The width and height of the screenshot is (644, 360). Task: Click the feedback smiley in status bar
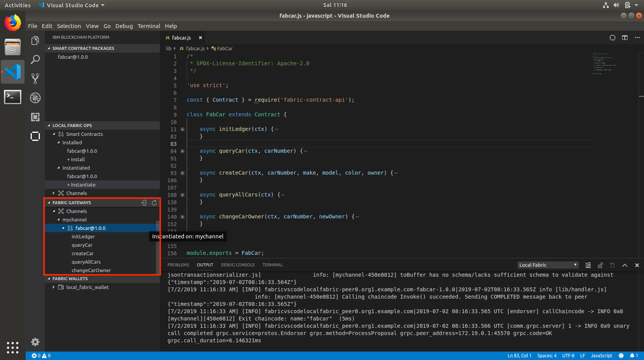[x=621, y=356]
